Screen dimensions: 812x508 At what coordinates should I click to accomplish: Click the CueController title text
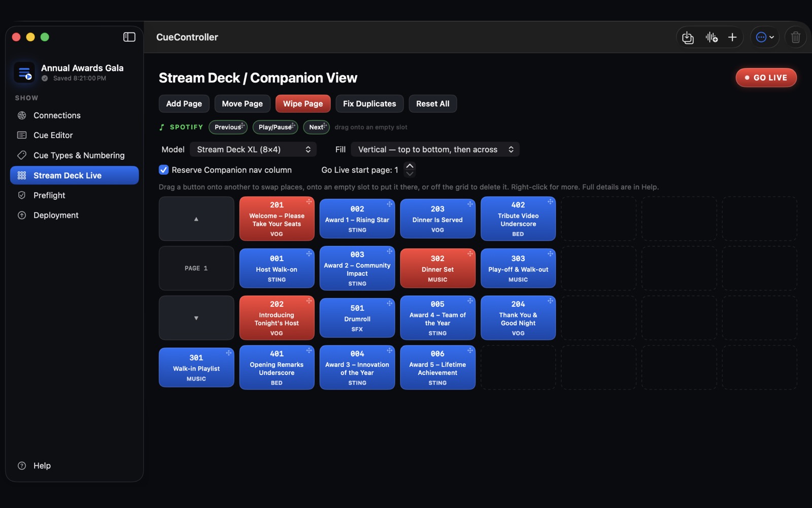pyautogui.click(x=187, y=37)
